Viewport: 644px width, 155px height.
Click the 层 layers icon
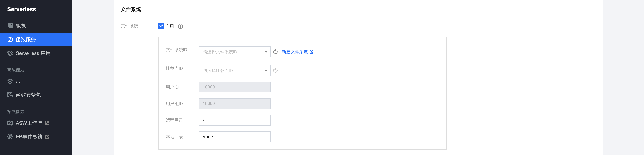tap(10, 81)
